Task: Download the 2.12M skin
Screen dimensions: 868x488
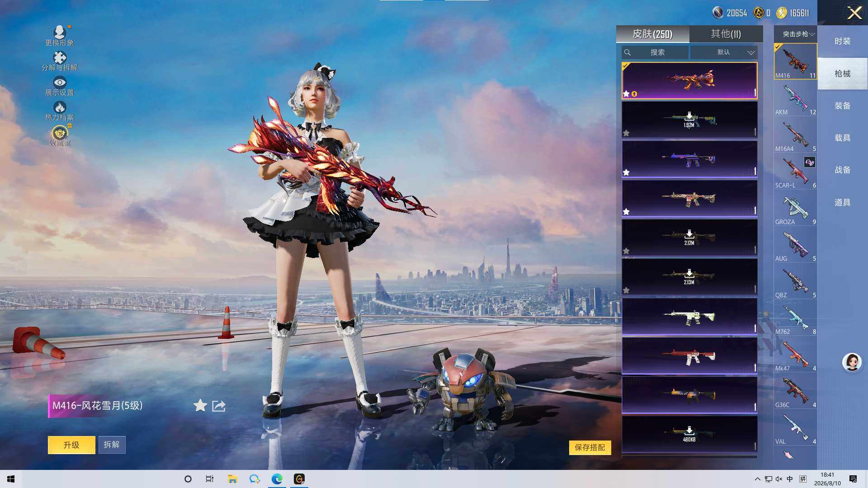Action: tap(689, 237)
